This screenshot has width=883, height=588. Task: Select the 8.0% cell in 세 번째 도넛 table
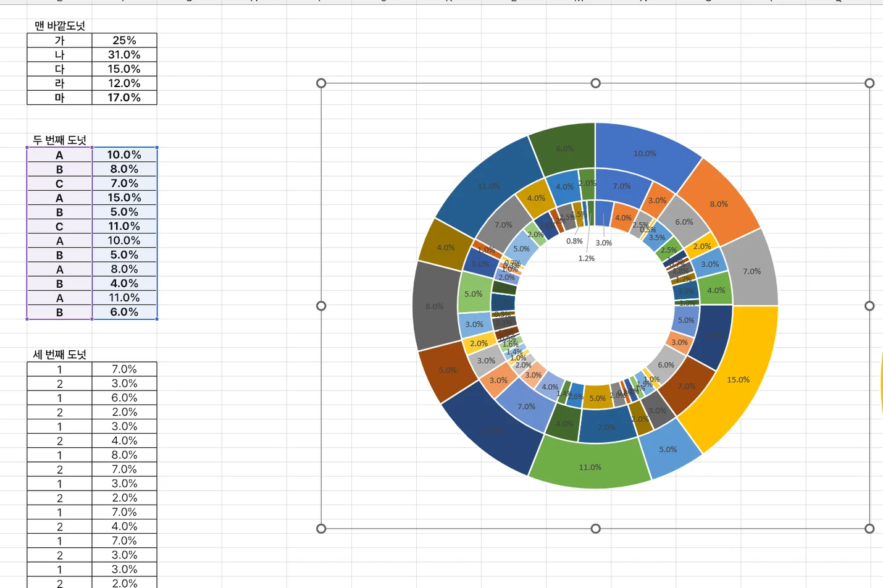(124, 455)
